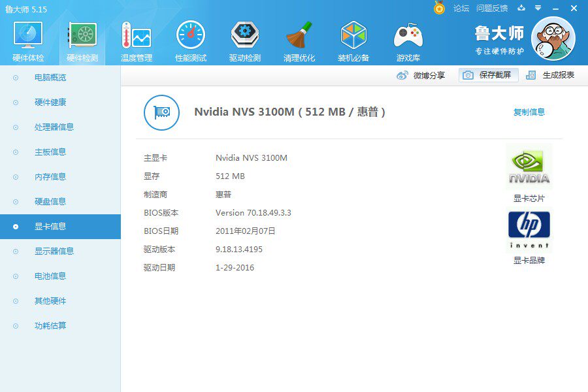This screenshot has height=392, width=588.
Task: Click the 鲁大师 5.15 title text
Action: point(26,9)
